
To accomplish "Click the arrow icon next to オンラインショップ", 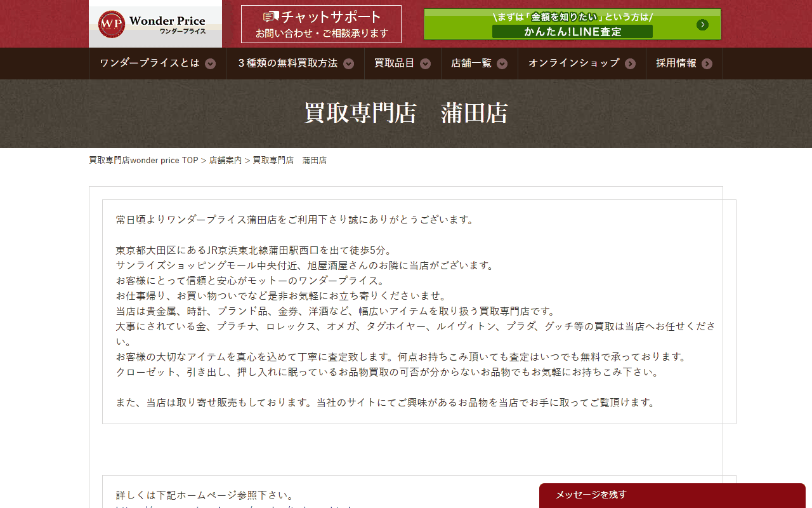I will tap(630, 63).
